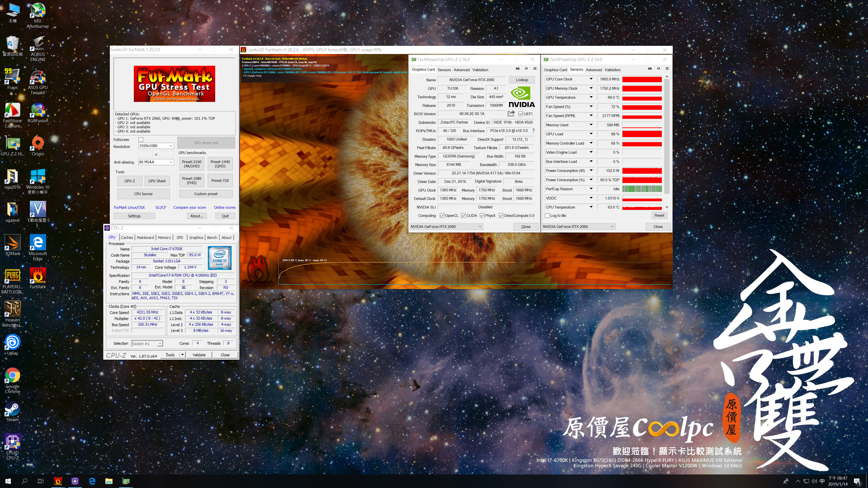Image resolution: width=868 pixels, height=488 pixels.
Task: Click CPU burner button in FurMark
Action: pyautogui.click(x=143, y=194)
